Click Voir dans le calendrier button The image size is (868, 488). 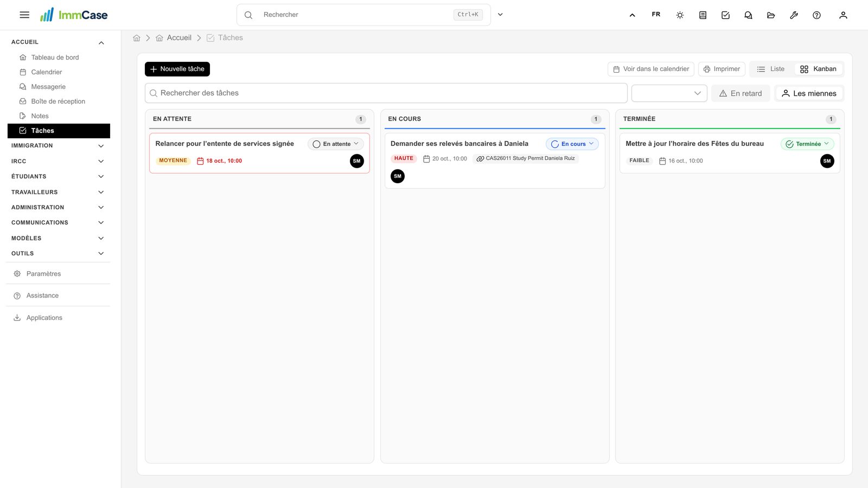(x=651, y=69)
